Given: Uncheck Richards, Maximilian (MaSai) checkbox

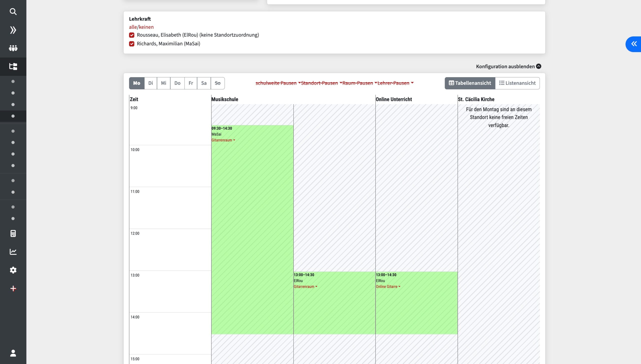Looking at the screenshot, I should 132,44.
